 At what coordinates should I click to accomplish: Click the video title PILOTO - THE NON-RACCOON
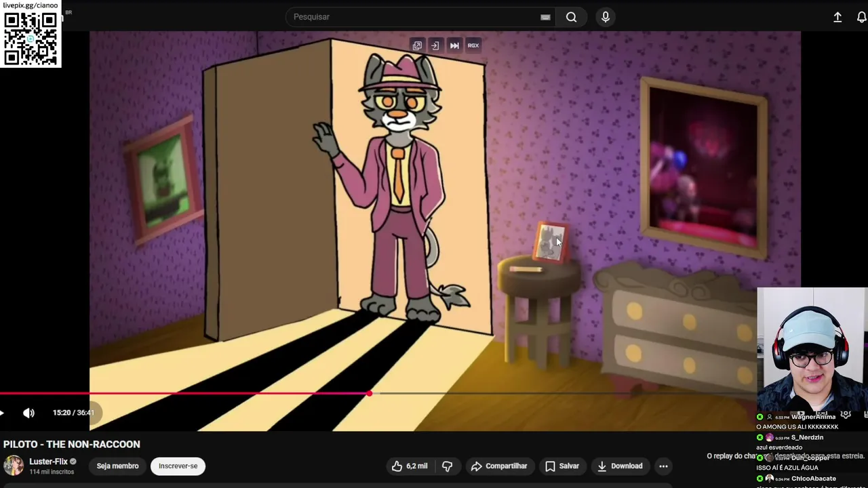(72, 445)
